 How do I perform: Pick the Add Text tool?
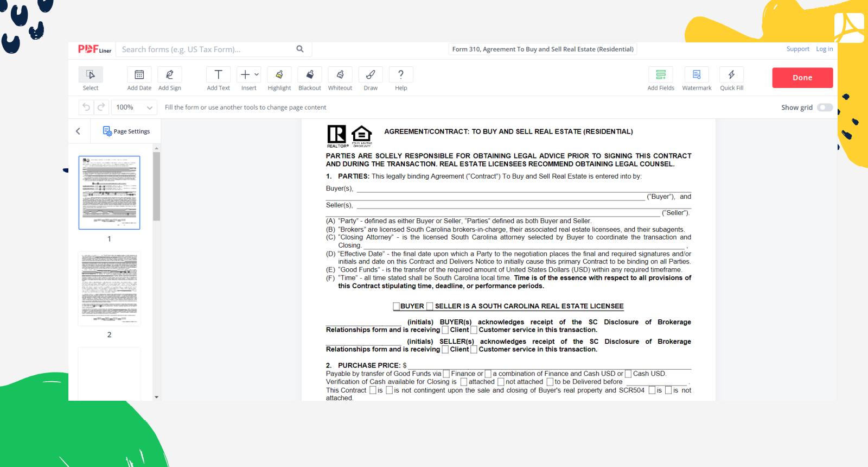pyautogui.click(x=218, y=79)
